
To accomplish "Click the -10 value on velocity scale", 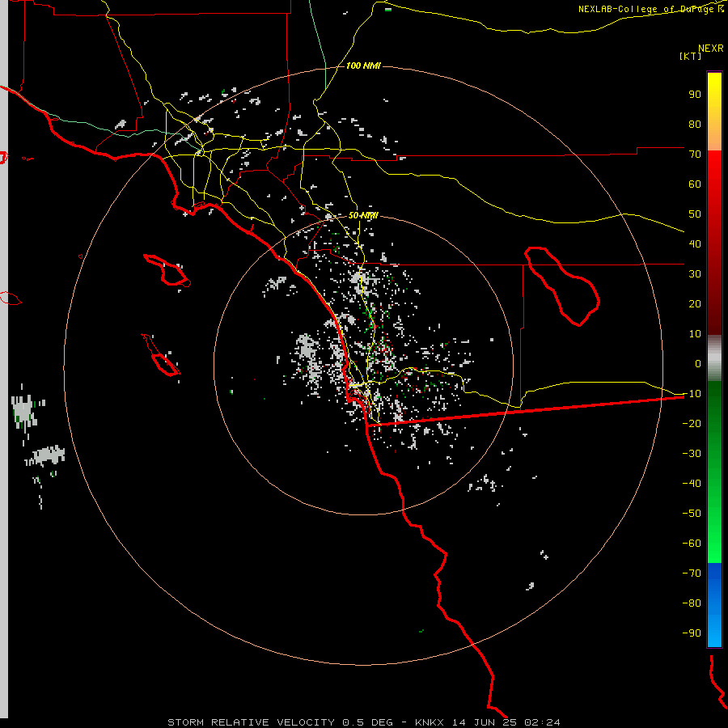I will 692,394.
